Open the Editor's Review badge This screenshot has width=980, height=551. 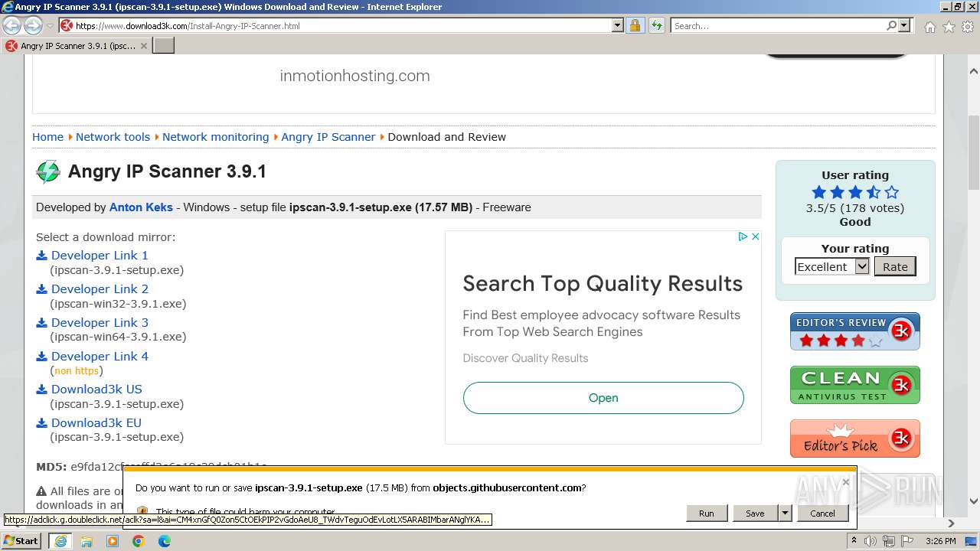pyautogui.click(x=855, y=331)
